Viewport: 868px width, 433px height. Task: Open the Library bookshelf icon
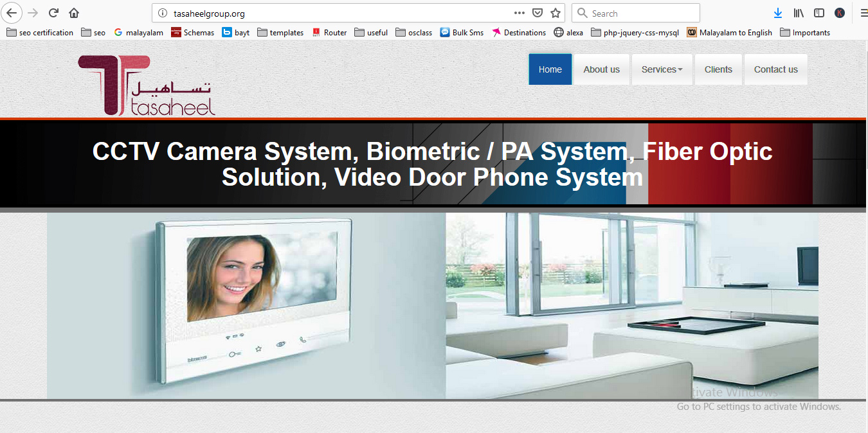(798, 12)
